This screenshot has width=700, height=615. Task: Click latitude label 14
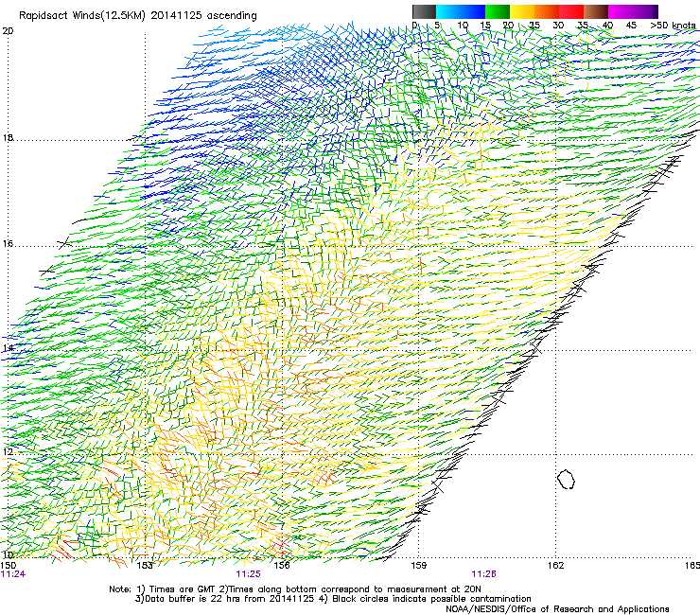8,347
